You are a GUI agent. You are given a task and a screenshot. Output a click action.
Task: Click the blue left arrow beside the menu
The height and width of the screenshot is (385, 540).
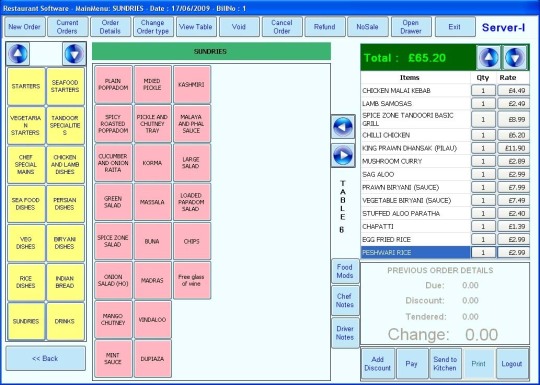[x=343, y=127]
